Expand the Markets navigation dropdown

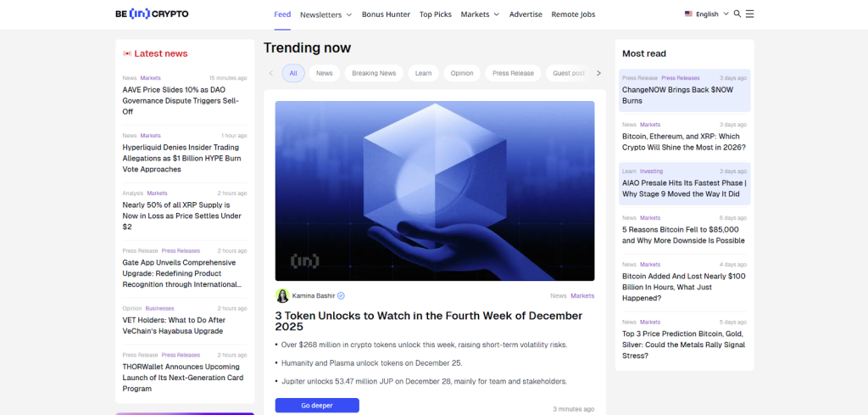[x=480, y=14]
